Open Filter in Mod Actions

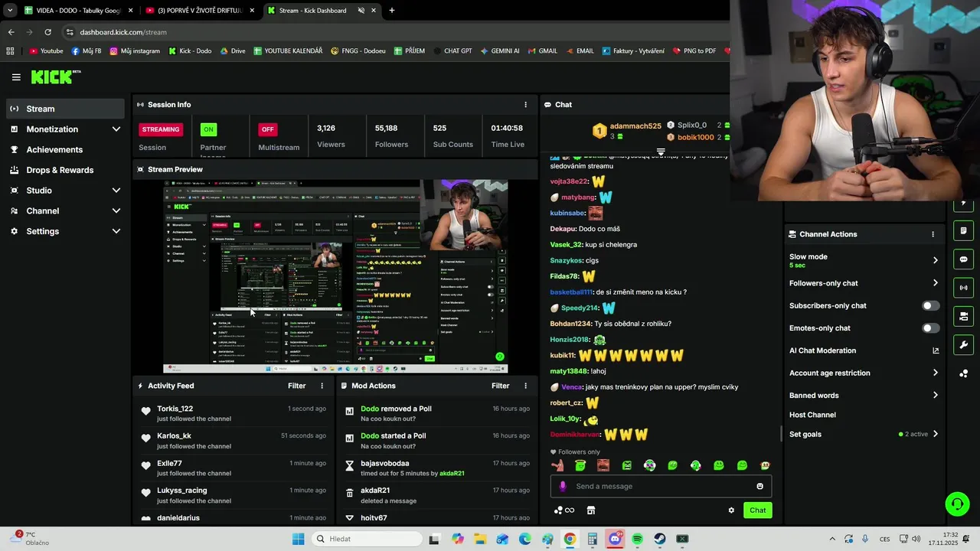(x=500, y=386)
